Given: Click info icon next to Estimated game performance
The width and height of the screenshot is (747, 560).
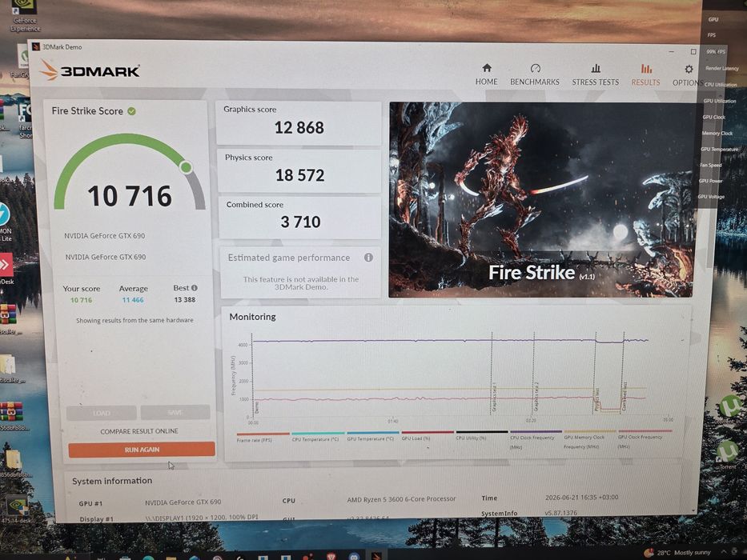Looking at the screenshot, I should (368, 257).
